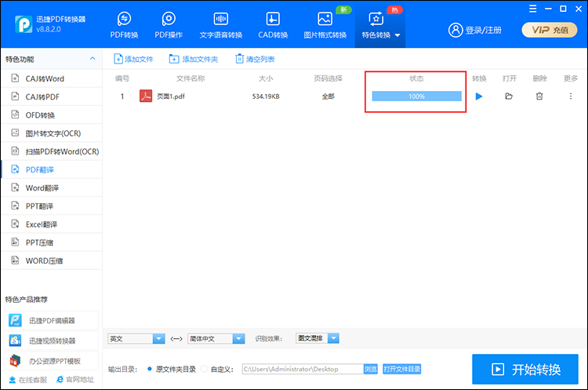Click the 开始转换 button
Image resolution: width=588 pixels, height=390 pixels.
525,370
